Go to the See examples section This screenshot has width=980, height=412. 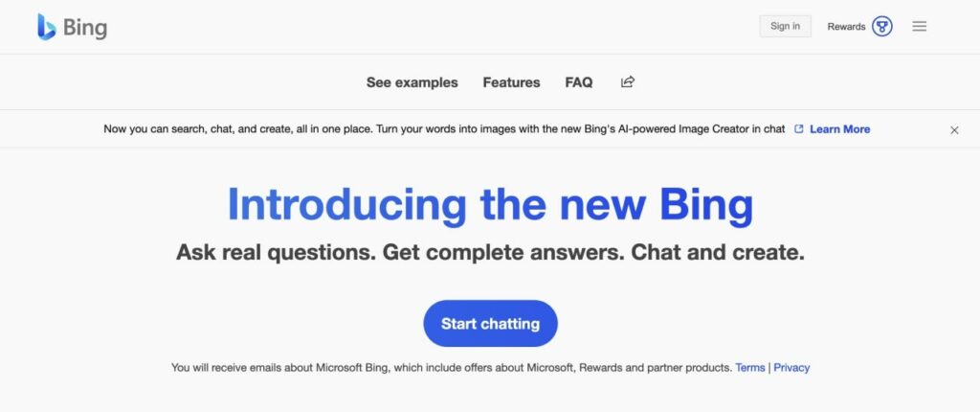(412, 82)
